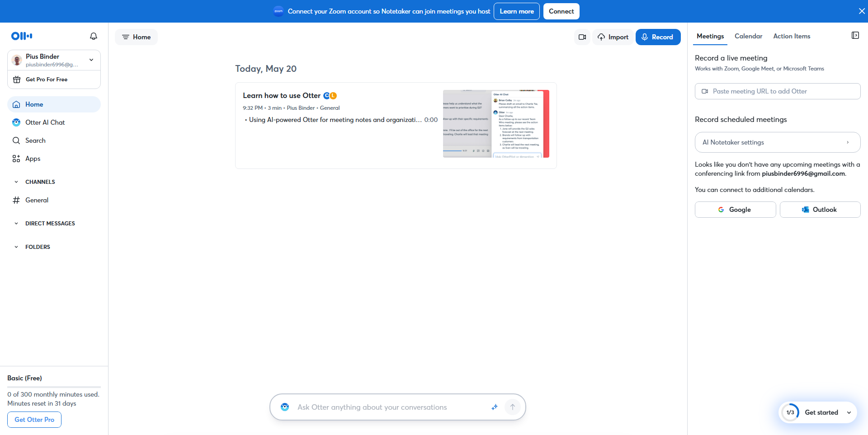Viewport: 868px width, 435px height.
Task: Switch to the Action Items tab
Action: click(x=792, y=36)
